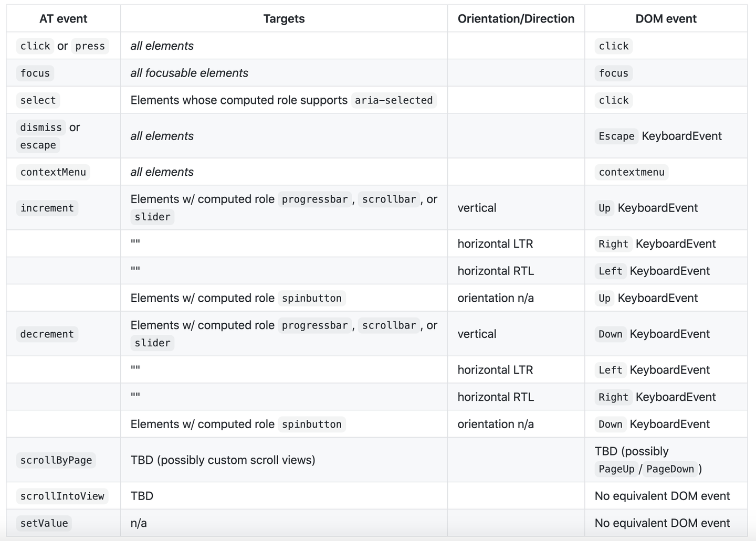Click the "Escape" KeyboardEvent code tag
Viewport: 756px width, 541px height.
point(616,136)
